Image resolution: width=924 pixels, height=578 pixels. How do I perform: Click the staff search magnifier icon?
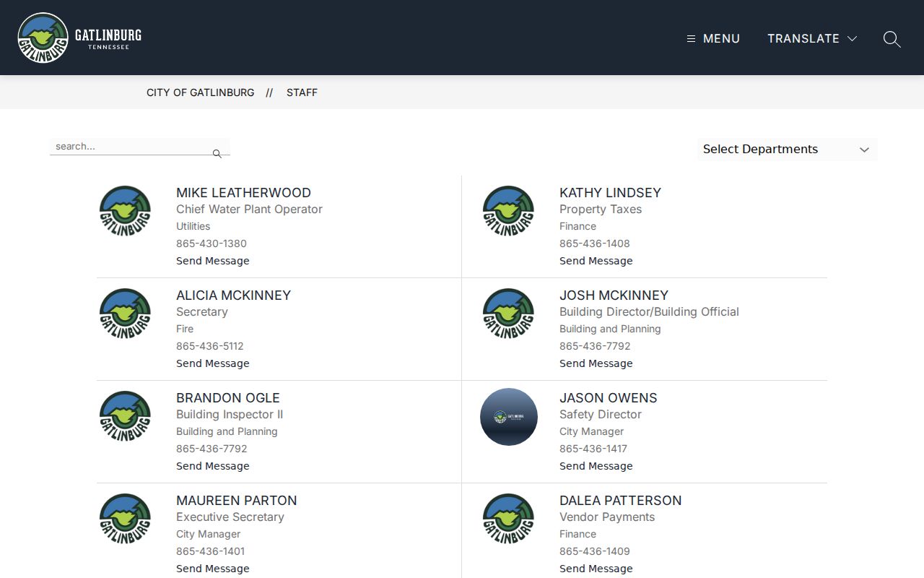(x=217, y=154)
